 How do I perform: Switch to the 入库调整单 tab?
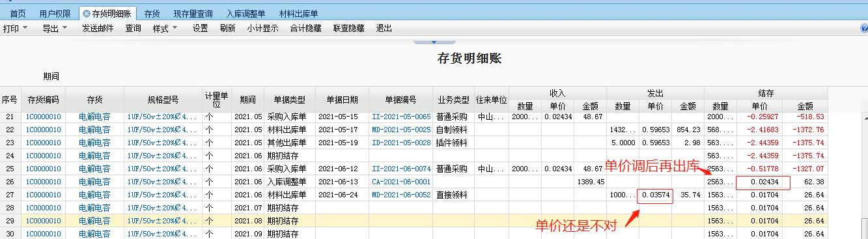[245, 13]
